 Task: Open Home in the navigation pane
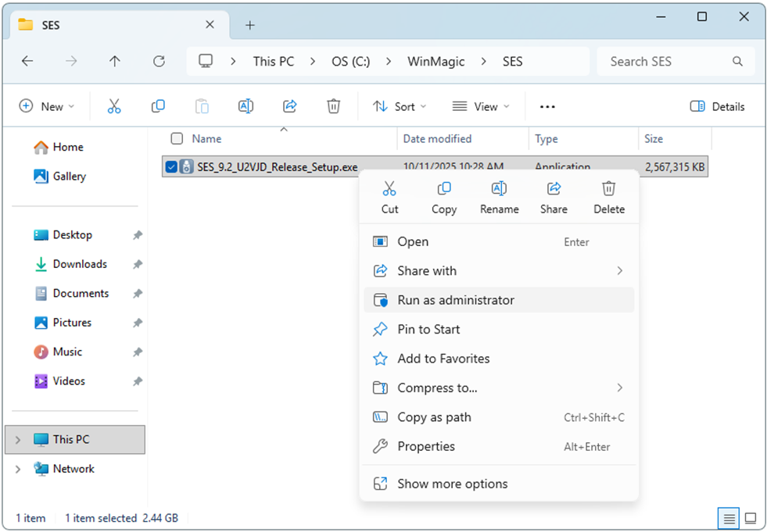point(58,147)
